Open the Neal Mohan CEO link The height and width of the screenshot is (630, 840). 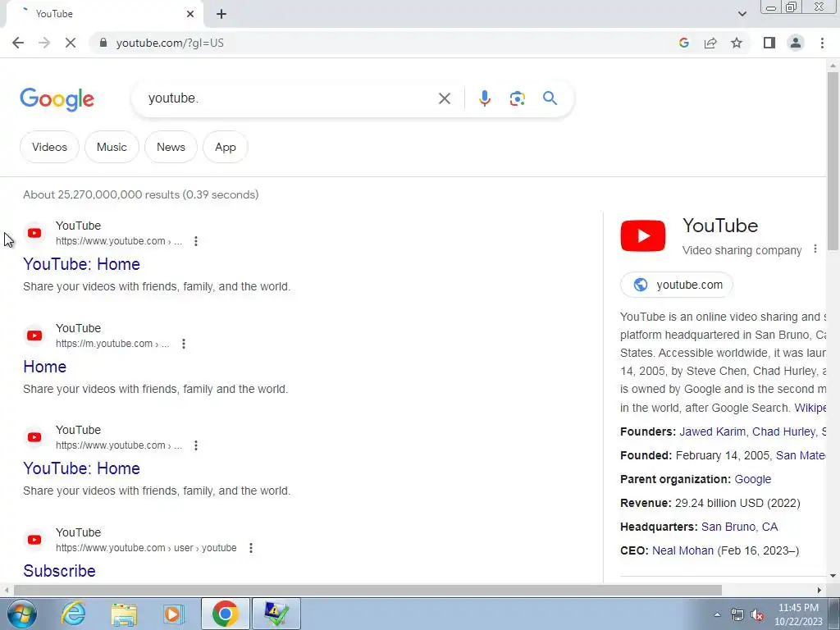pyautogui.click(x=682, y=550)
